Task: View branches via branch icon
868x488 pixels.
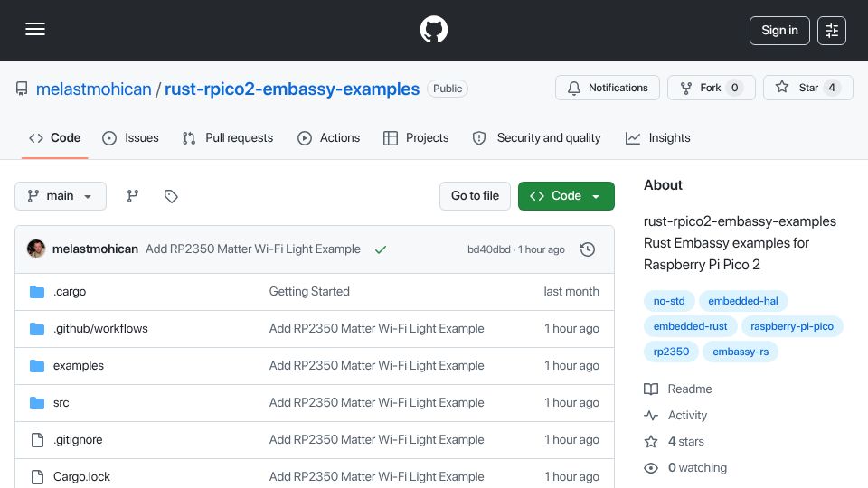Action: [132, 196]
